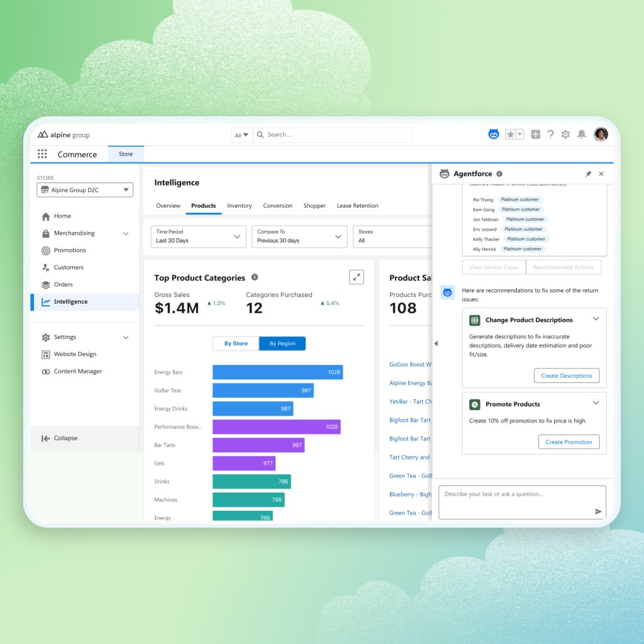Switch to the Shopper tab
Viewport: 644px width, 644px height.
coord(314,206)
